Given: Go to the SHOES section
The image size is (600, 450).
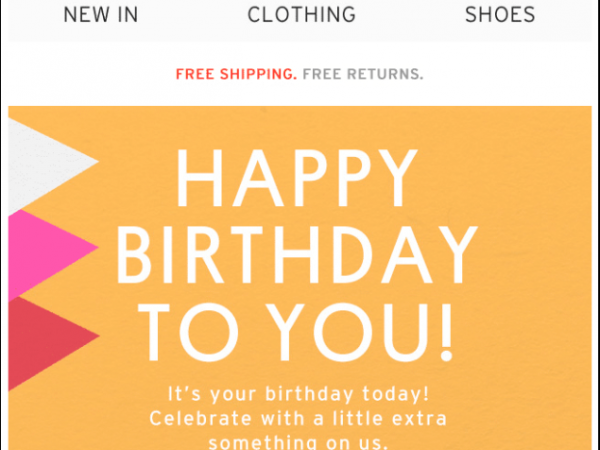Looking at the screenshot, I should pos(500,15).
